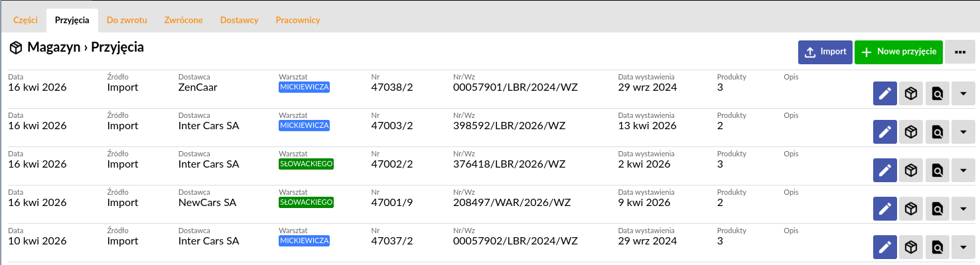980x265 pixels.
Task: Switch to the Części tab
Action: point(25,20)
